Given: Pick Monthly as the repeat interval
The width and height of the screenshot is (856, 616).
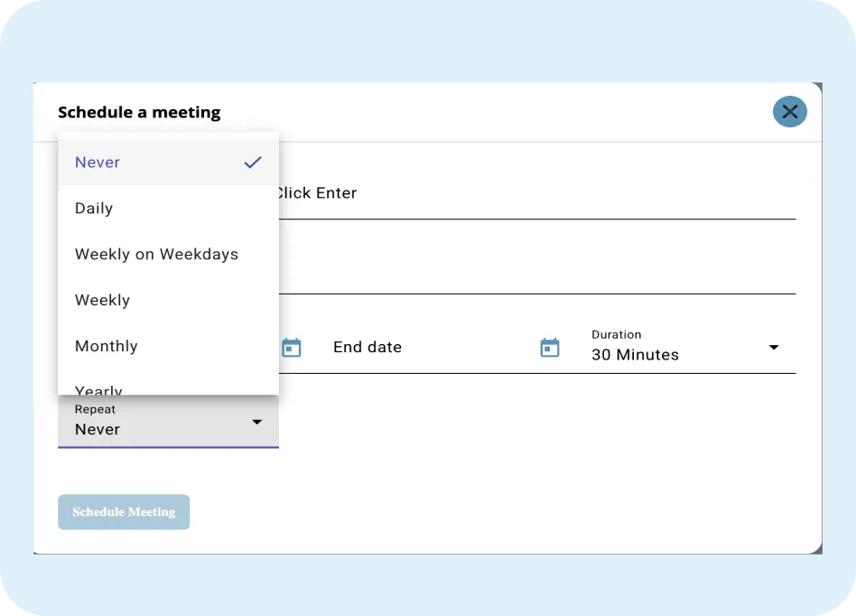Looking at the screenshot, I should (x=106, y=346).
